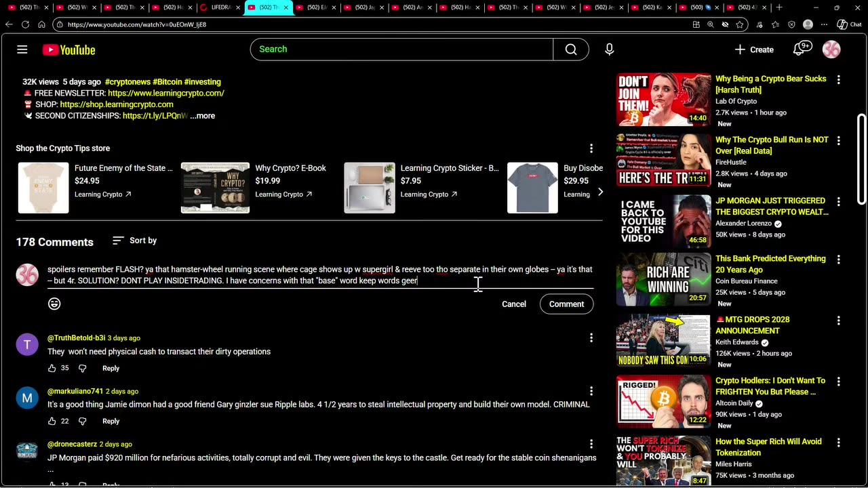Click the #investing hashtag
The width and height of the screenshot is (868, 488).
tap(202, 81)
